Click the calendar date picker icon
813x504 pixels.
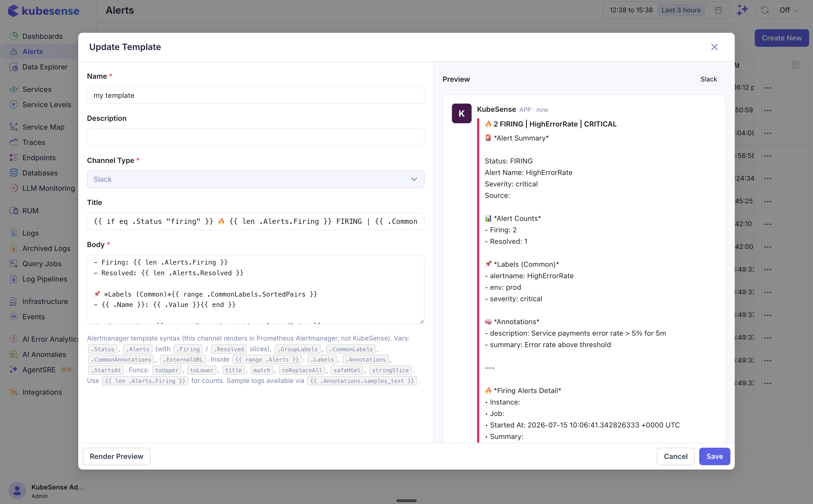coord(718,10)
